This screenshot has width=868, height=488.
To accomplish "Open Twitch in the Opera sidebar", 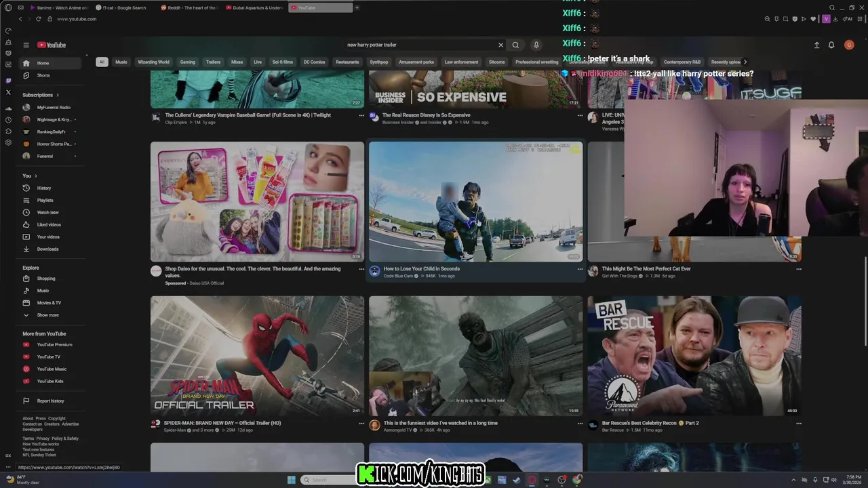I will point(8,80).
